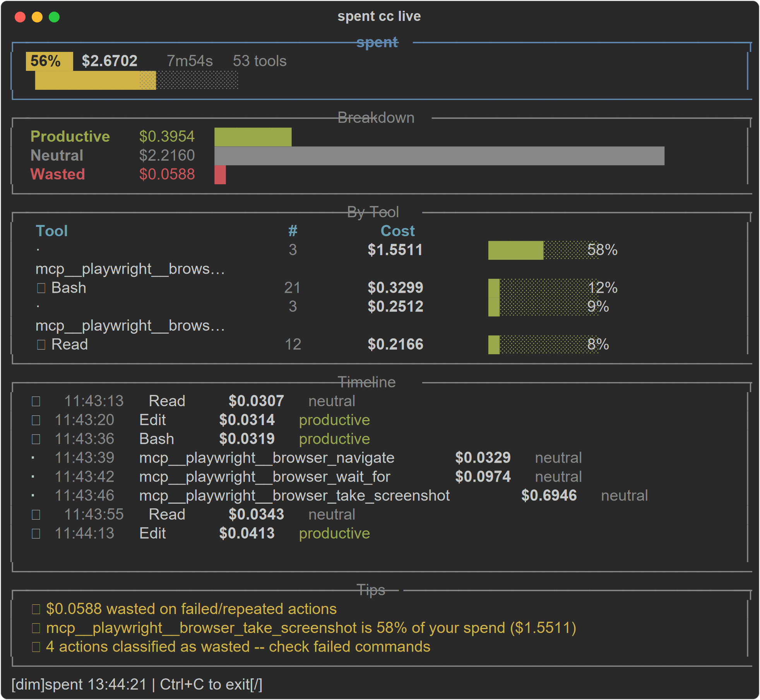Click the $0.0319 Bash cost
760x700 pixels.
(247, 439)
